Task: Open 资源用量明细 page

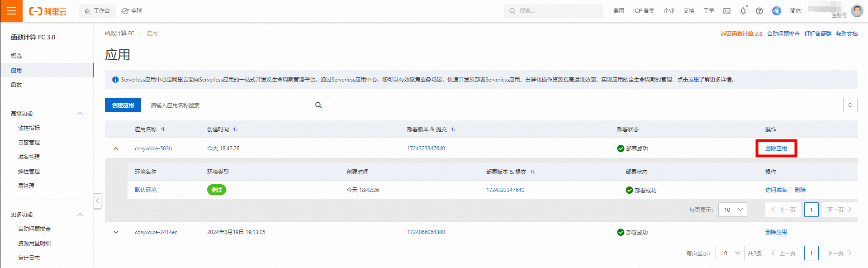Action: (x=34, y=244)
